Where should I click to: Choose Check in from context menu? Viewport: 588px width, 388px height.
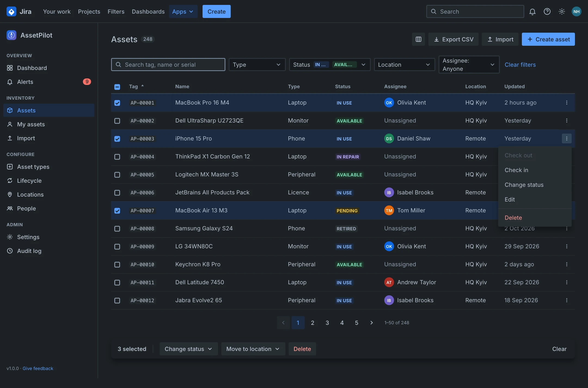pos(535,170)
